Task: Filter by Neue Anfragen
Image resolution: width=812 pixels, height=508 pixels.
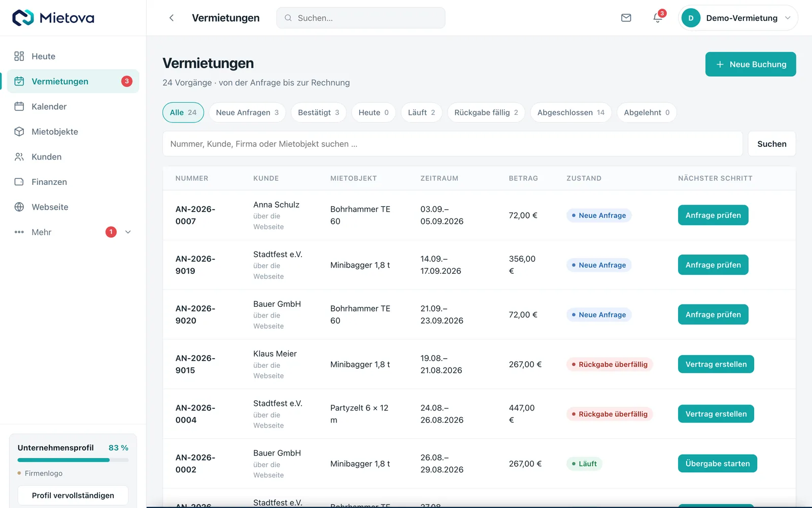Action: click(247, 113)
